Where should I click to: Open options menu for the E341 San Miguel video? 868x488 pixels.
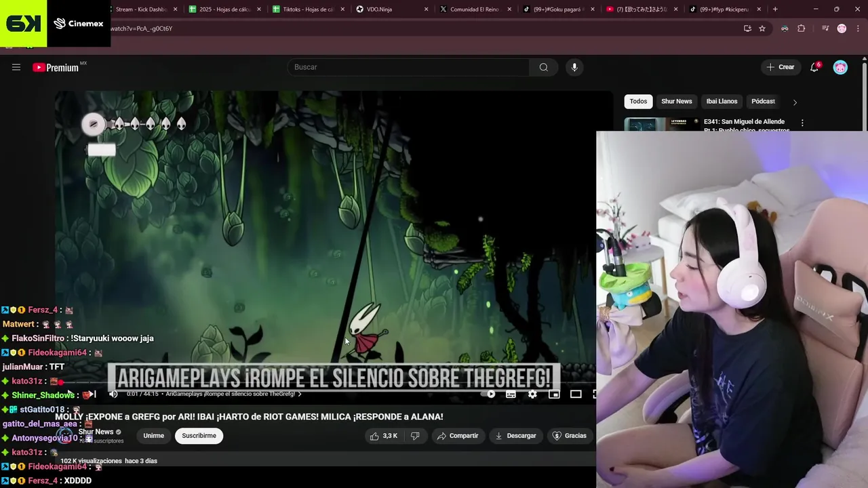(x=802, y=123)
